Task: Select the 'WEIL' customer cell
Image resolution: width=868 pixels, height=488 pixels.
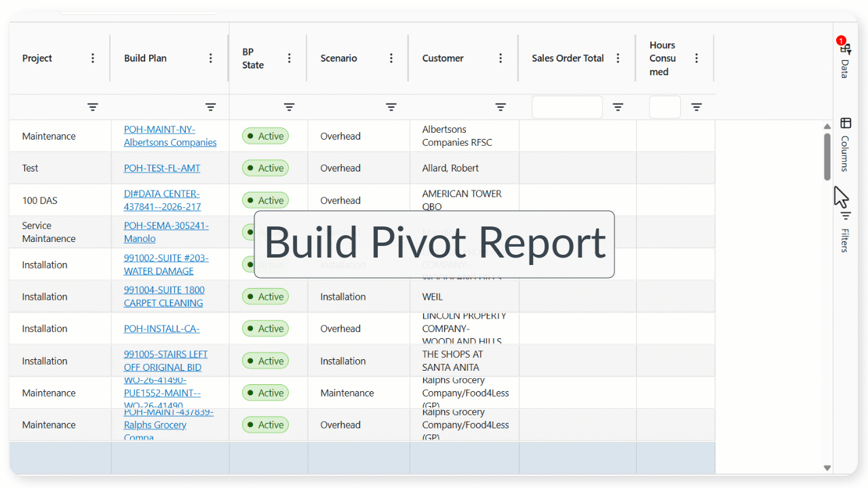Action: [465, 296]
